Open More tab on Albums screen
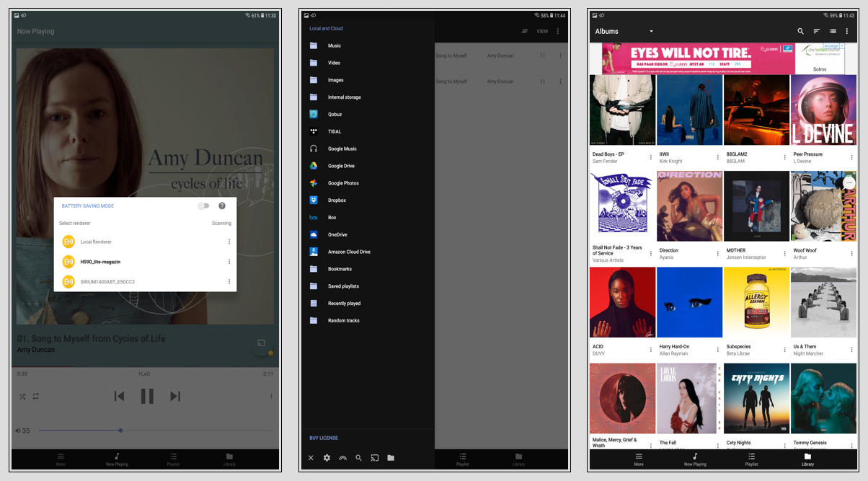This screenshot has width=868, height=481. (x=639, y=459)
